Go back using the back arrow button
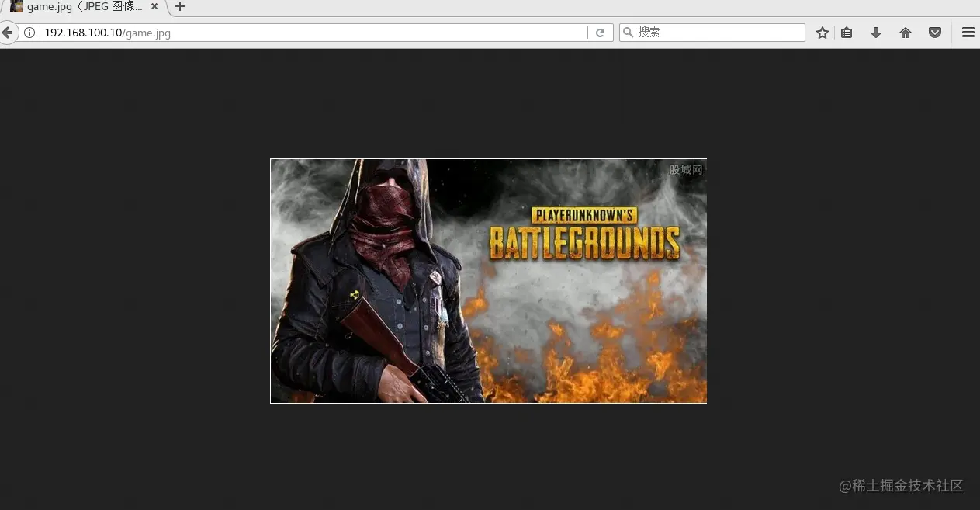This screenshot has width=980, height=510. point(7,33)
